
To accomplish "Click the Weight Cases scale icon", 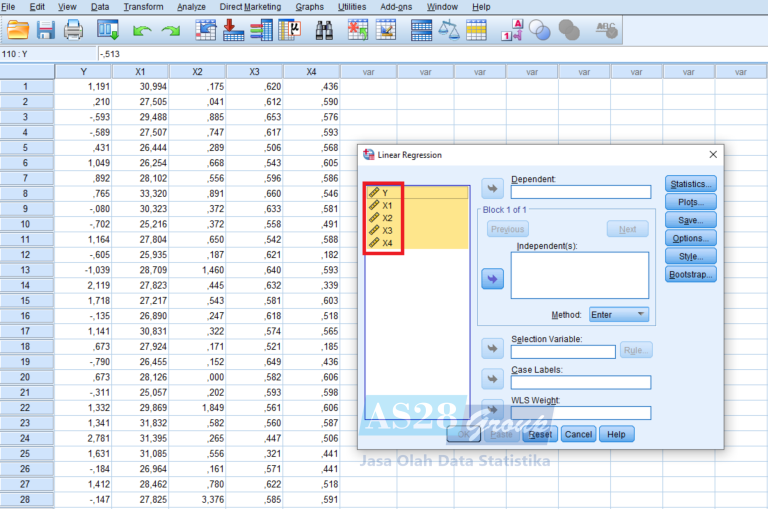I will [x=450, y=30].
